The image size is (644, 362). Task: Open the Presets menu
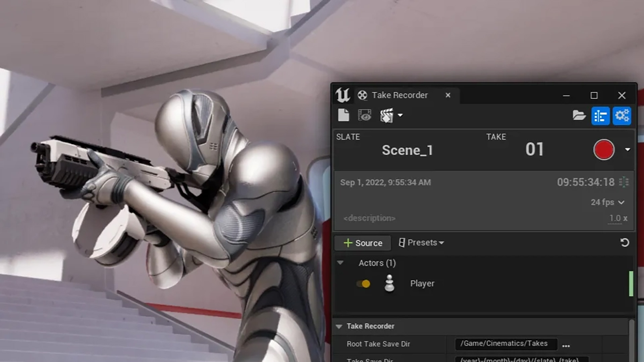click(421, 243)
